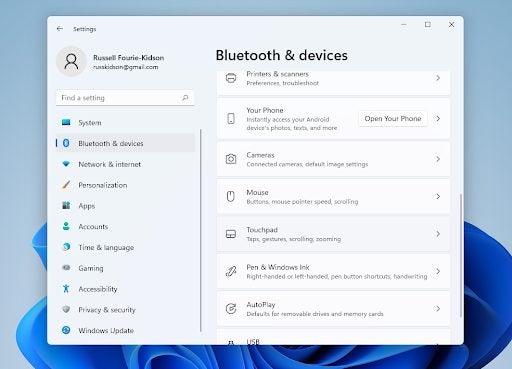Select Bluetooth & devices category
Screen dimensions: 512x369
125,143
